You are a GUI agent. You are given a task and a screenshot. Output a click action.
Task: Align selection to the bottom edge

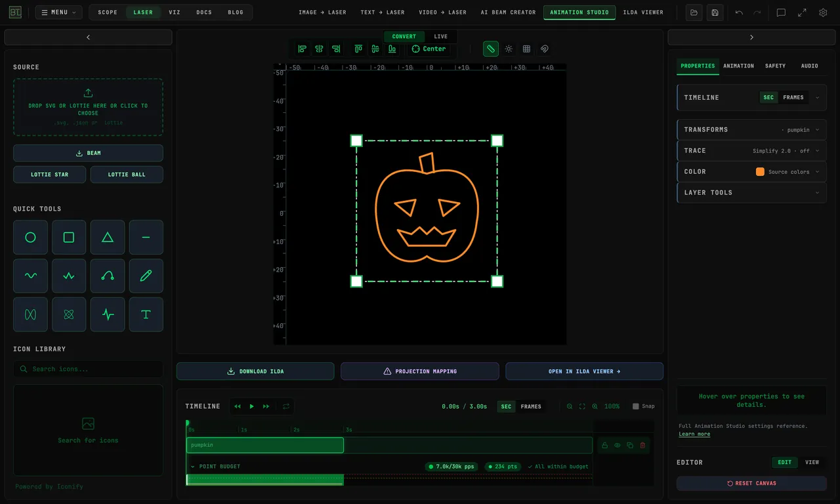click(x=392, y=49)
